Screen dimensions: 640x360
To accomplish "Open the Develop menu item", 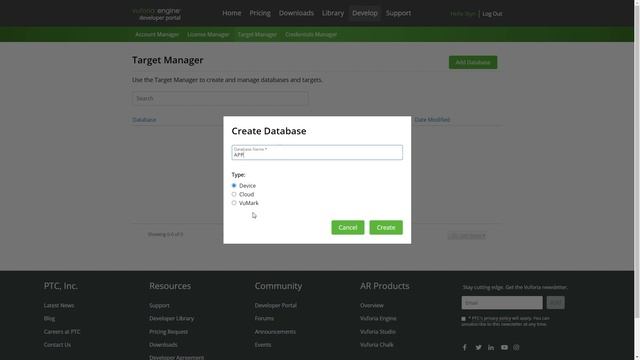I will (364, 13).
